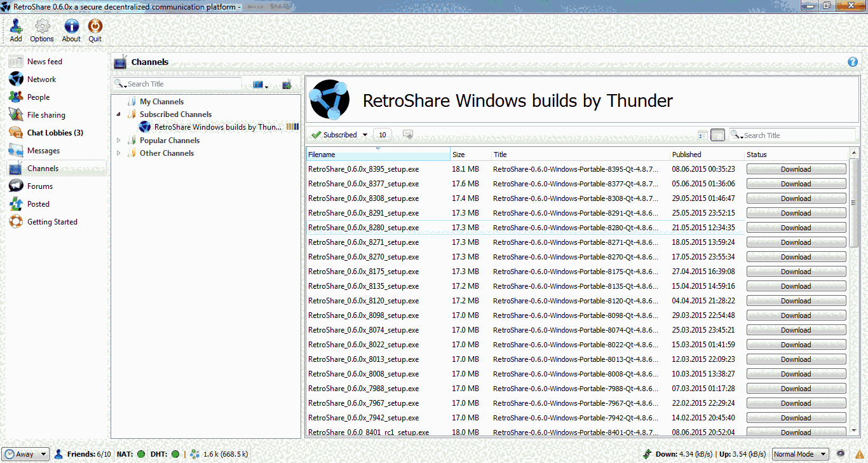Click the About info icon
The width and height of the screenshot is (868, 463).
click(x=71, y=30)
